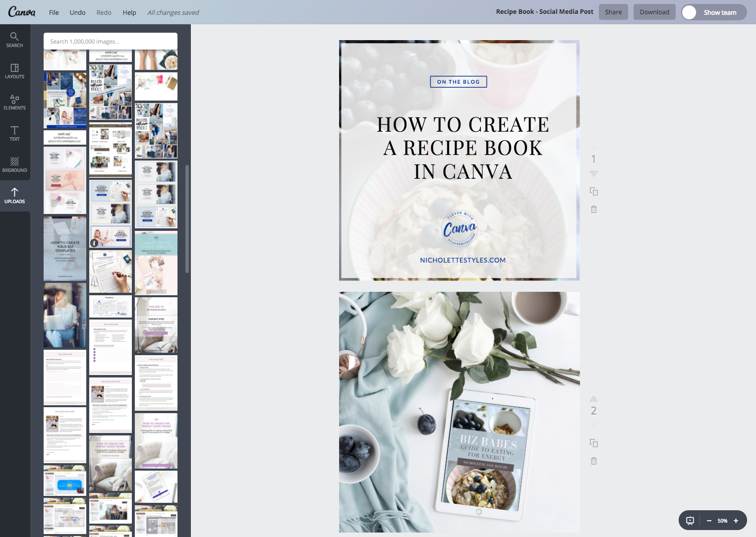Image resolution: width=756 pixels, height=537 pixels.
Task: Click the Canva logo home
Action: pyautogui.click(x=22, y=12)
